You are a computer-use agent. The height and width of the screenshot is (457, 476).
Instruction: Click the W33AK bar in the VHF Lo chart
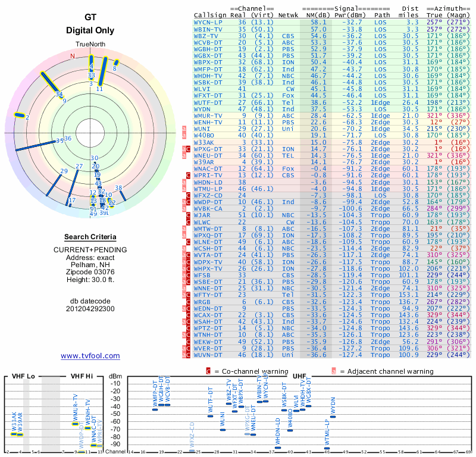point(14,434)
